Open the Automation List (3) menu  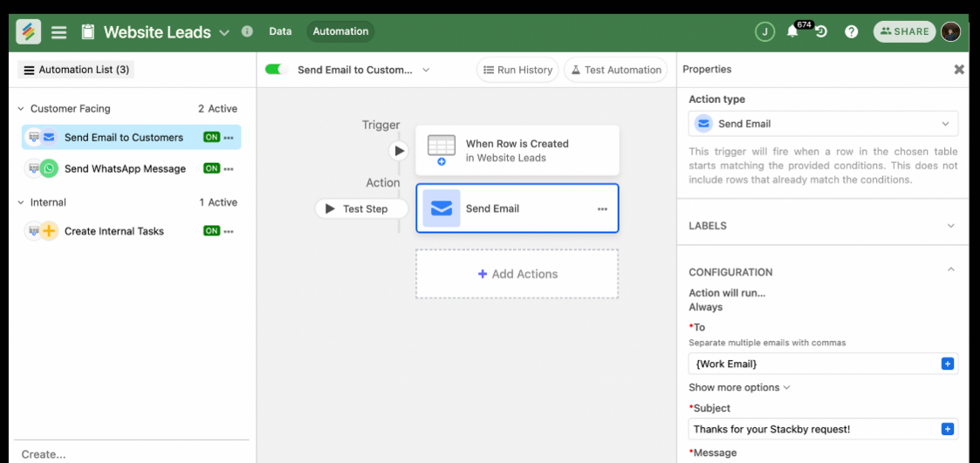pos(76,70)
